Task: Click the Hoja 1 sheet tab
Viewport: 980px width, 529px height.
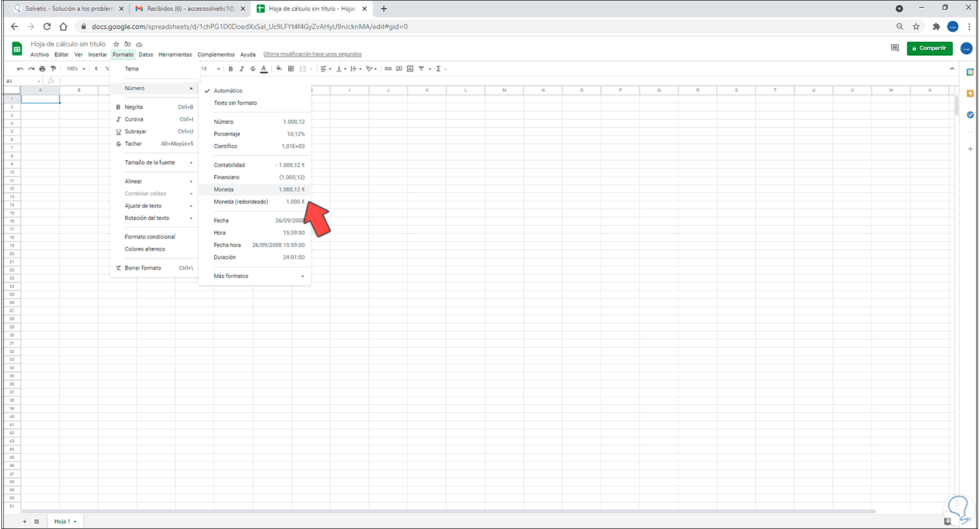Action: click(64, 521)
